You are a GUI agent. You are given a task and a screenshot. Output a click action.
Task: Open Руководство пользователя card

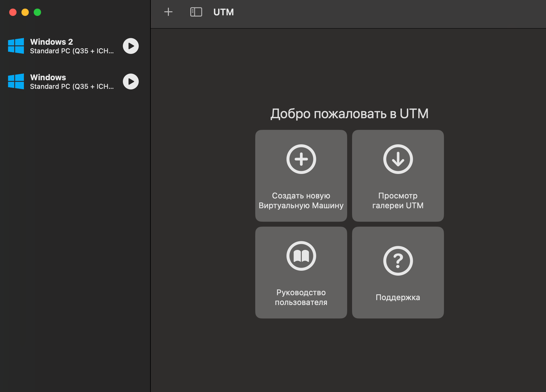[301, 273]
